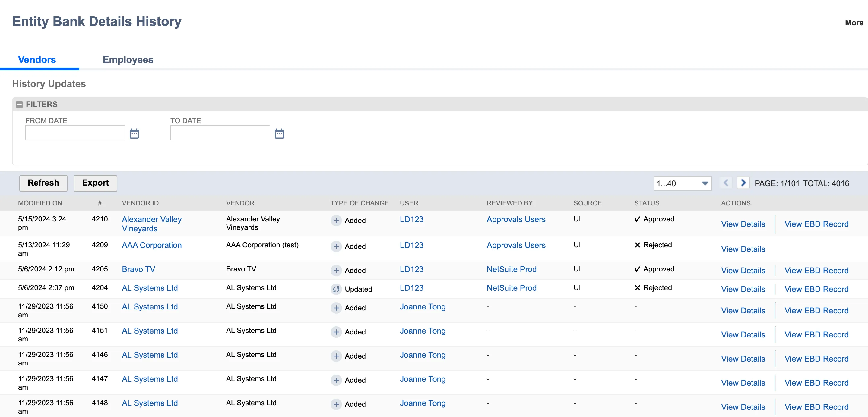Click View Details in row 4204

[x=743, y=289]
